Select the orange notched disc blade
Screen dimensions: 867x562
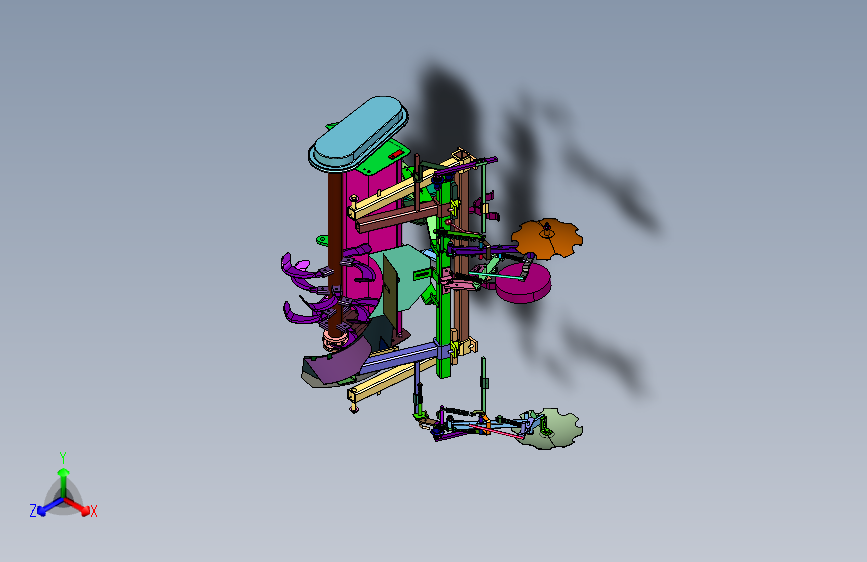point(547,238)
